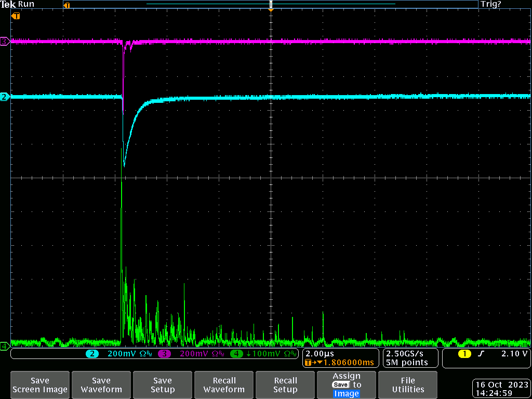Click the orange T marker in the top-left graticule corner
This screenshot has width=532, height=399.
tap(16, 16)
